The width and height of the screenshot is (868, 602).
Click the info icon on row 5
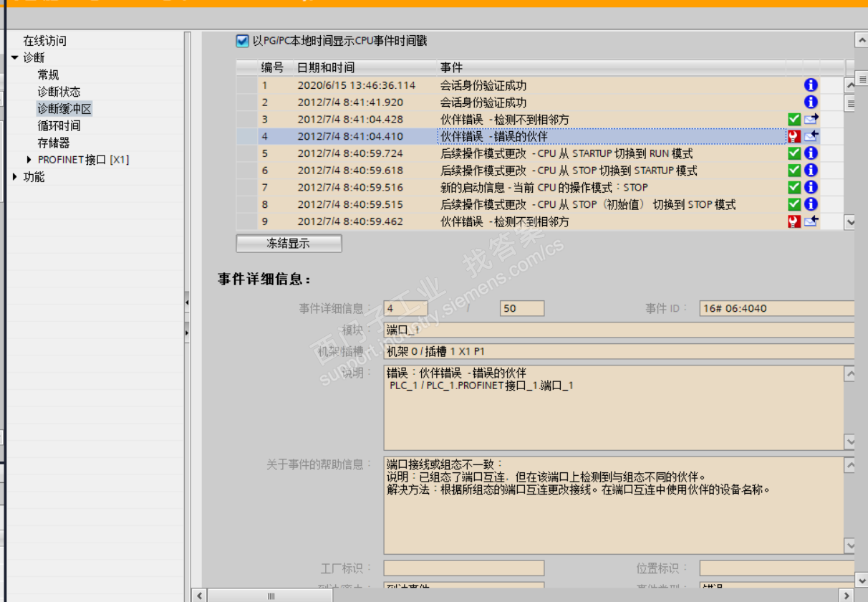point(811,153)
